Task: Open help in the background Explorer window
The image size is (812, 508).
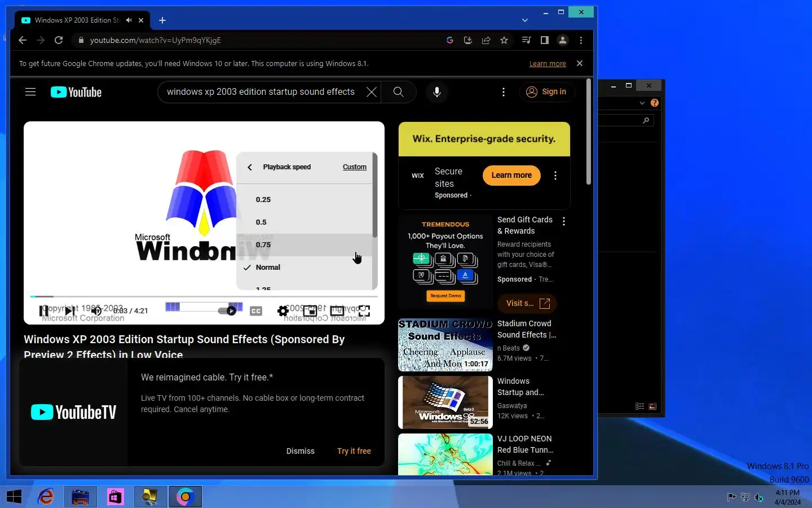Action: pos(655,103)
